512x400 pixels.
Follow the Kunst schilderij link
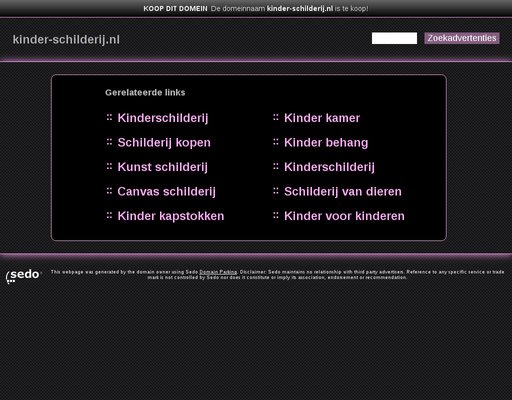coord(162,167)
